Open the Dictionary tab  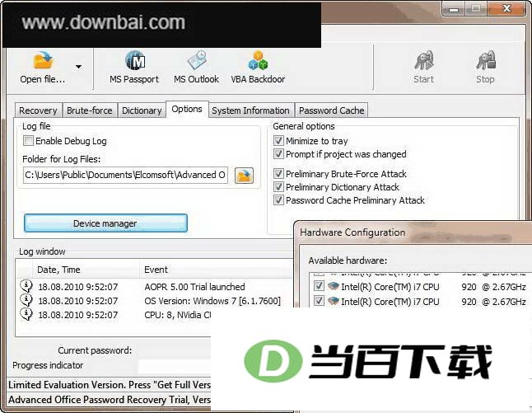point(142,110)
